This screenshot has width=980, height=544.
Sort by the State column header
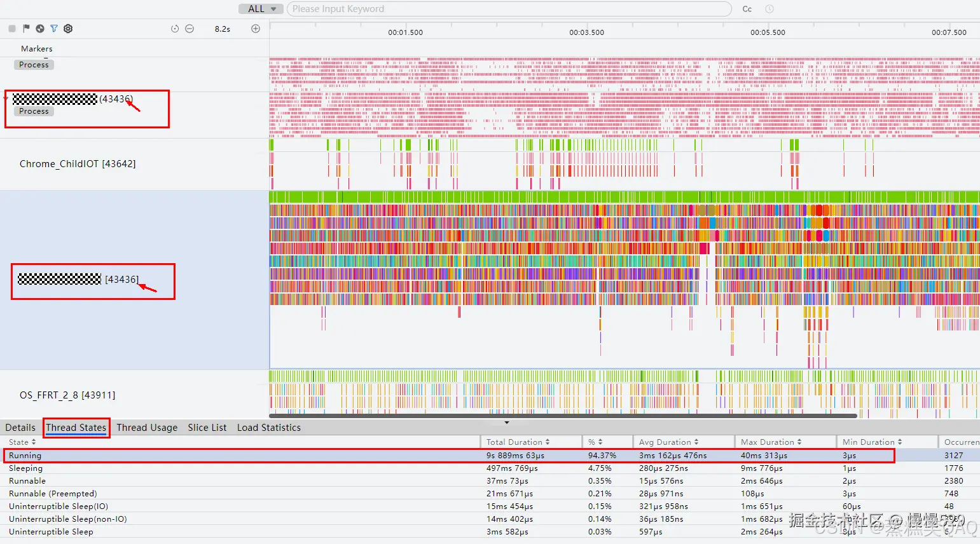pos(22,442)
